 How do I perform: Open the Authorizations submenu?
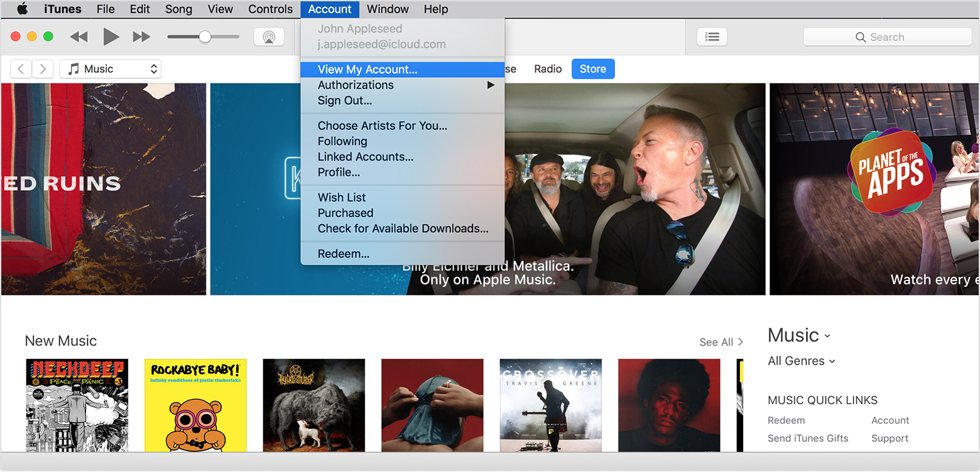click(x=402, y=85)
